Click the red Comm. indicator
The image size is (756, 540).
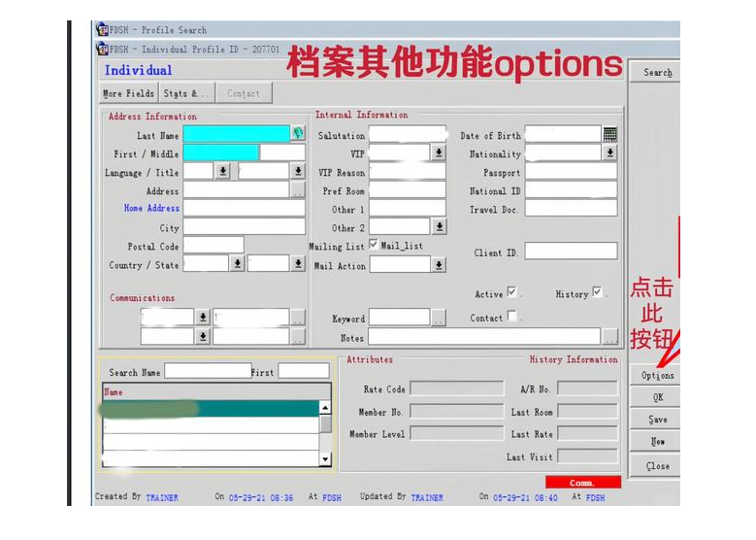[x=583, y=482]
